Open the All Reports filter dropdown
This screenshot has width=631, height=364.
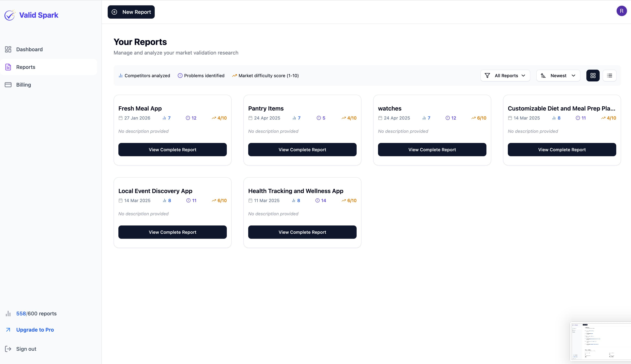(x=505, y=75)
